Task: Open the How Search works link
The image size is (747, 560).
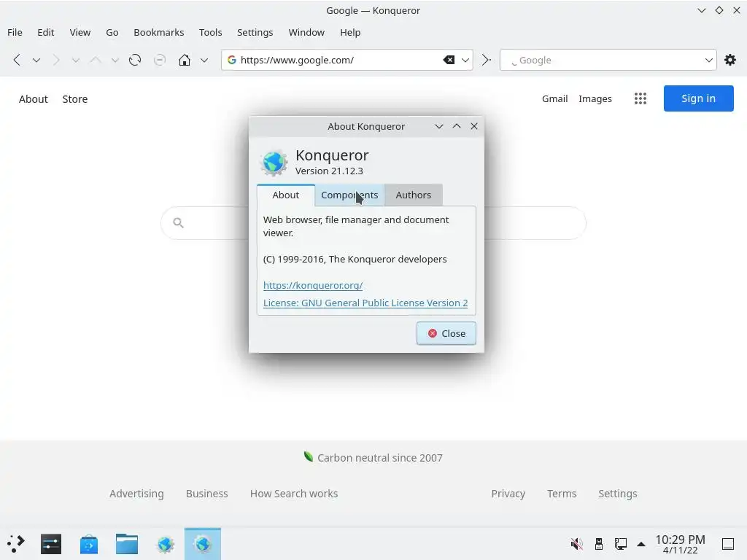Action: (x=294, y=494)
